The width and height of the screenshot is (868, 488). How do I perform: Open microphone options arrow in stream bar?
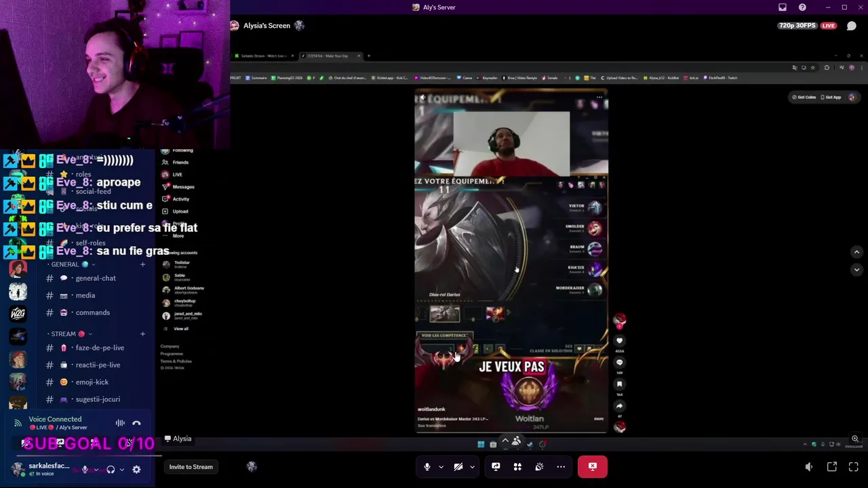click(441, 467)
